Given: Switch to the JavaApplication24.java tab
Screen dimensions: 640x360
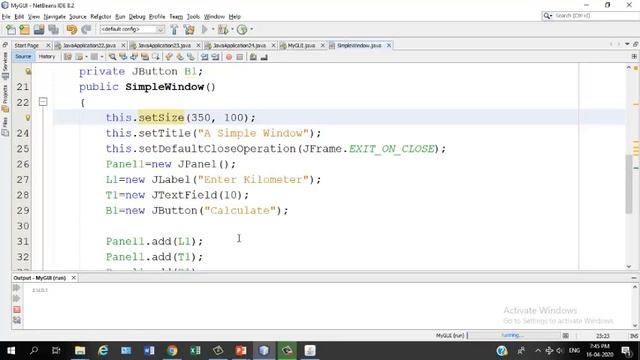Looking at the screenshot, I should pyautogui.click(x=239, y=45).
